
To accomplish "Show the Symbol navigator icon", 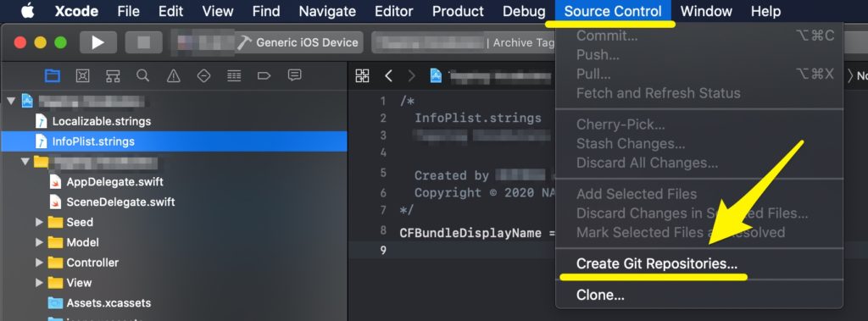I will [113, 76].
